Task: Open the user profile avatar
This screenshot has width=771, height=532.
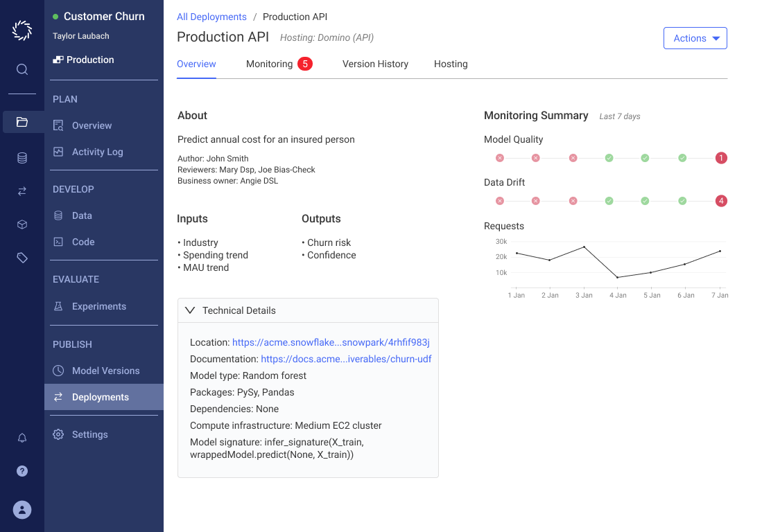Action: click(x=22, y=510)
